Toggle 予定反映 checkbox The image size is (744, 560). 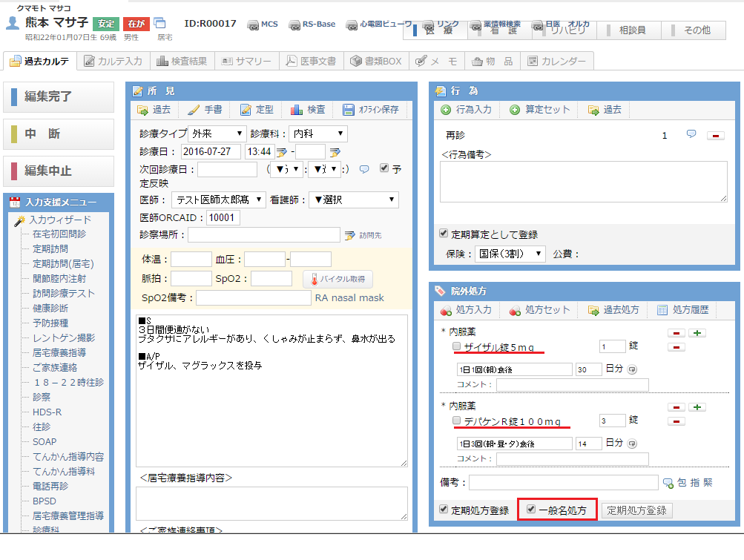tap(384, 168)
